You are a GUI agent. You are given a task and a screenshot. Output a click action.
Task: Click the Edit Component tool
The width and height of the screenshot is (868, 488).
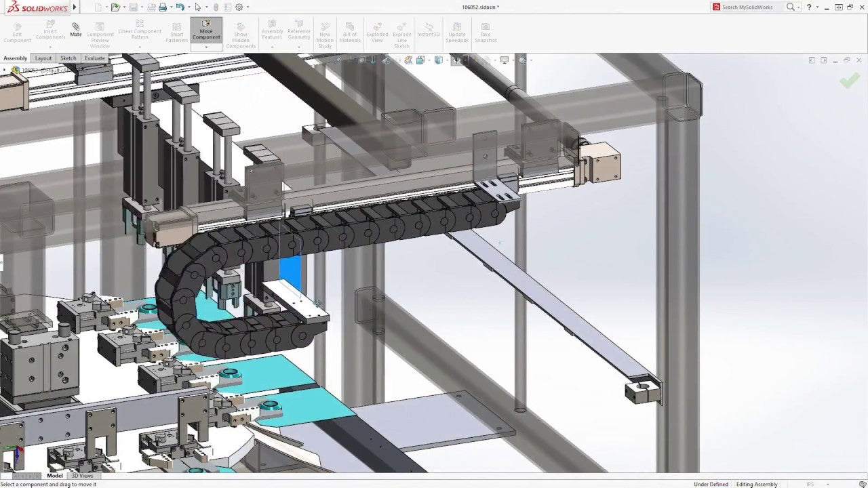pyautogui.click(x=18, y=32)
